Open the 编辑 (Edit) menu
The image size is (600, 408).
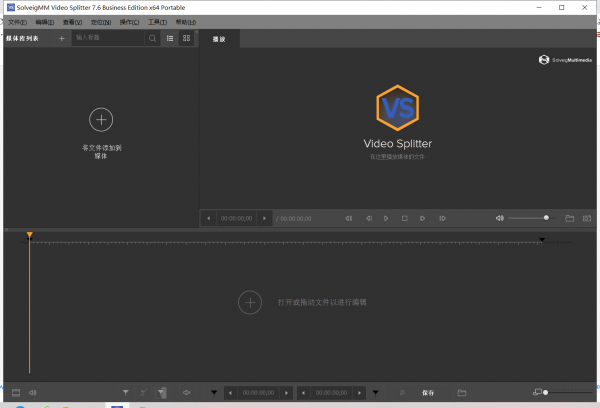[x=45, y=22]
